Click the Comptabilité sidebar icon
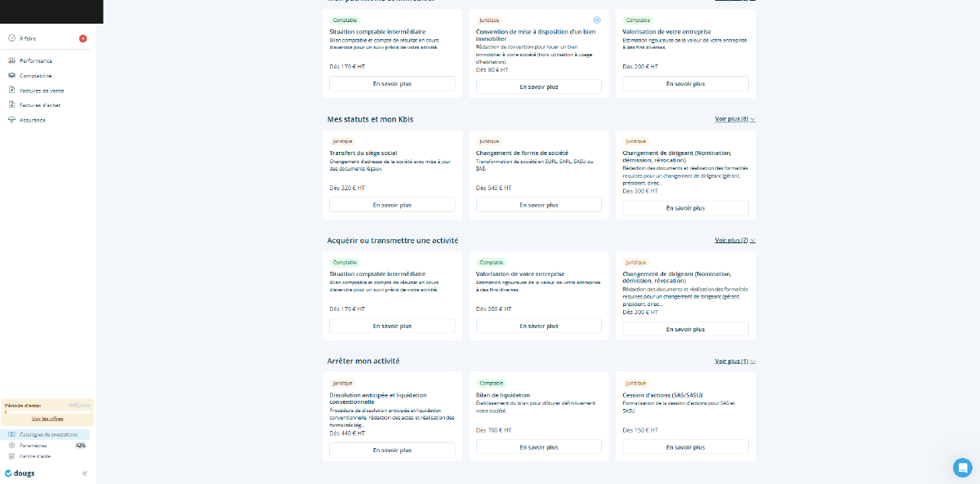 (x=11, y=76)
